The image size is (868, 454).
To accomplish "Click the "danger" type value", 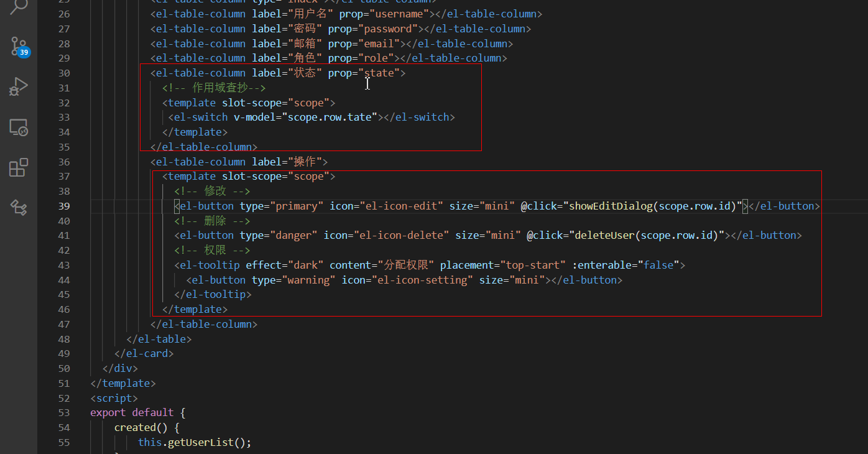I will click(x=293, y=235).
